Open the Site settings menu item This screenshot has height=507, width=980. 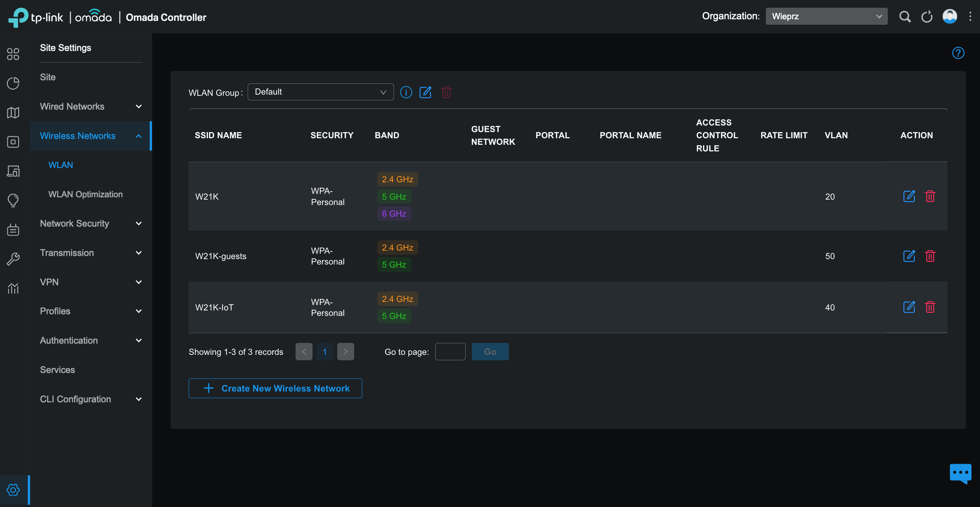coord(48,77)
